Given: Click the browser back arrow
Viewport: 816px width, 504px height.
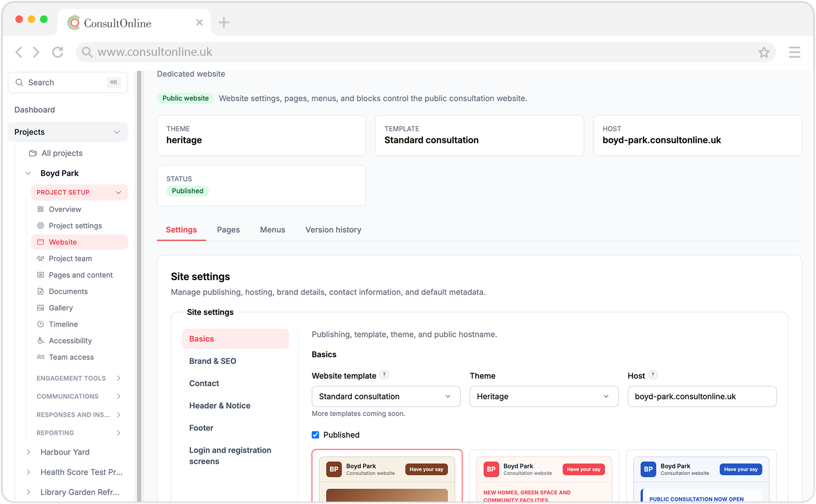Looking at the screenshot, I should [x=19, y=52].
